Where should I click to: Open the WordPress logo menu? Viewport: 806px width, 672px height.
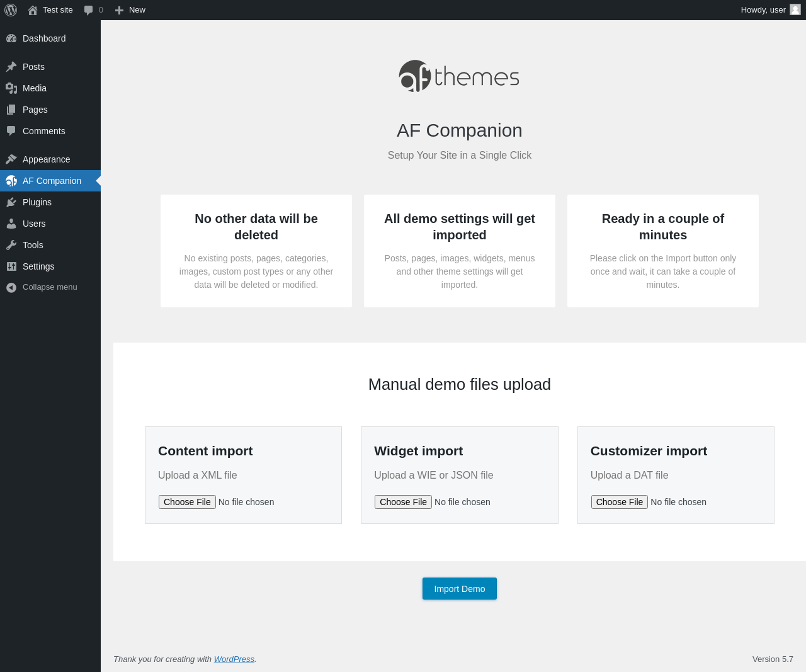tap(11, 10)
